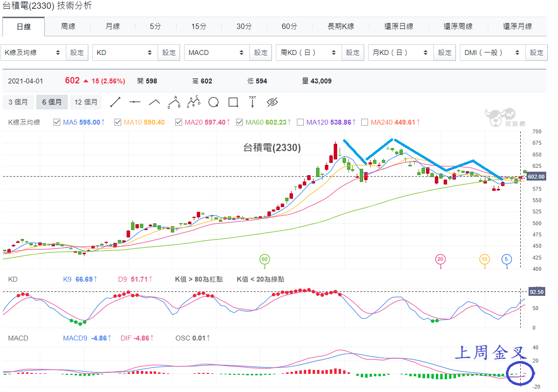Click the 602.00 price axis label
Screen dimensions: 558x392
click(536, 177)
